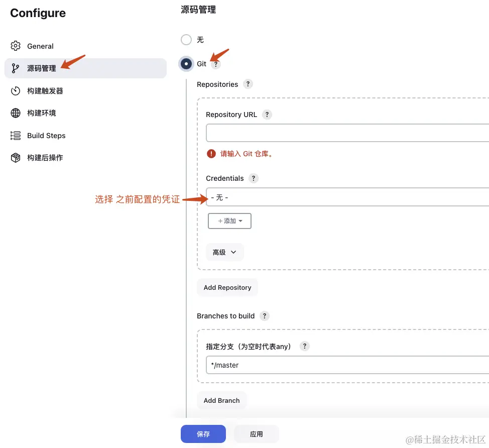The height and width of the screenshot is (448, 489).
Task: Open help icon next to Repository URL
Action: 267,115
